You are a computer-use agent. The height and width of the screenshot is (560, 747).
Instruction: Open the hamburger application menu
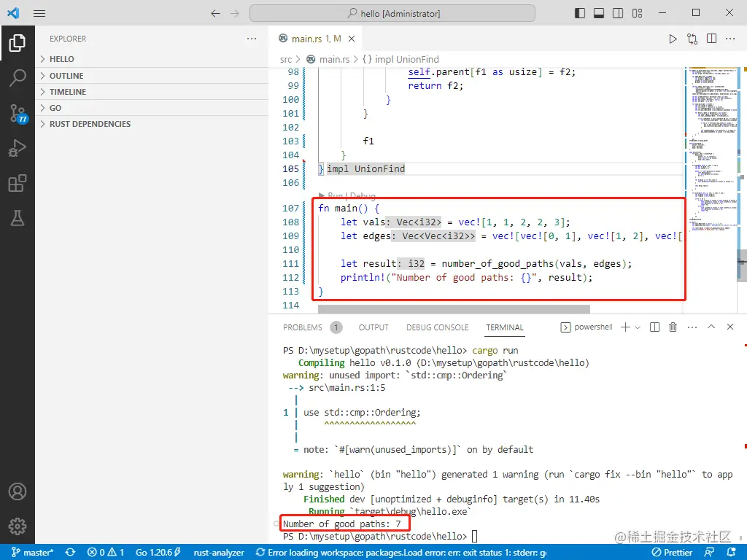[39, 13]
